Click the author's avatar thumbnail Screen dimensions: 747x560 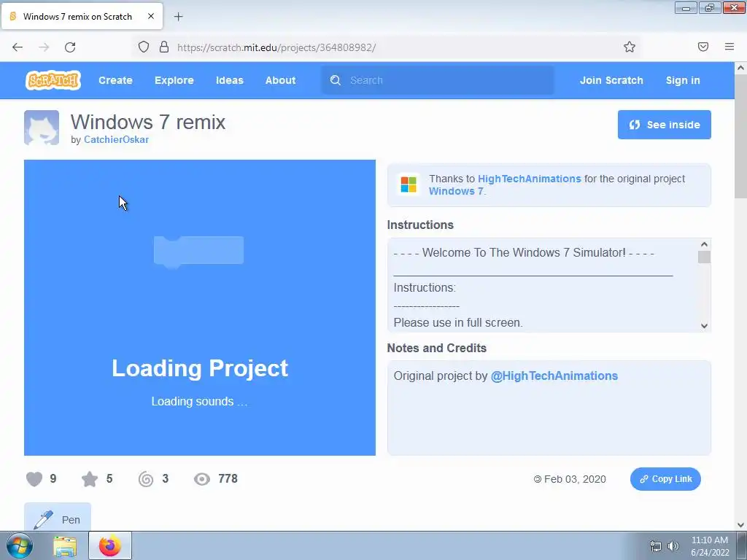(x=42, y=128)
